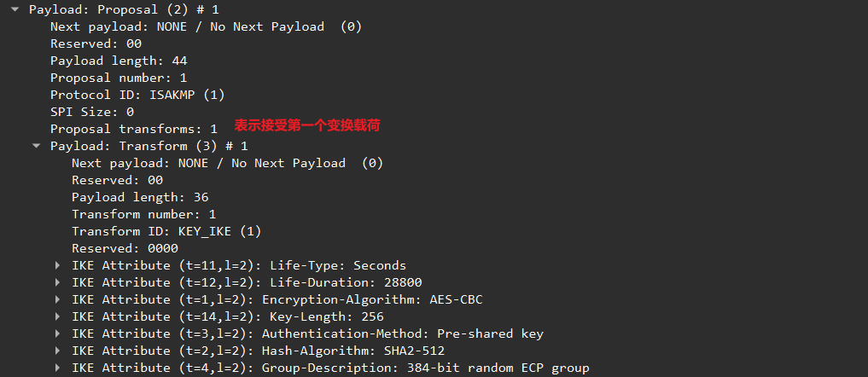Click the red Chinese annotation text

click(307, 125)
